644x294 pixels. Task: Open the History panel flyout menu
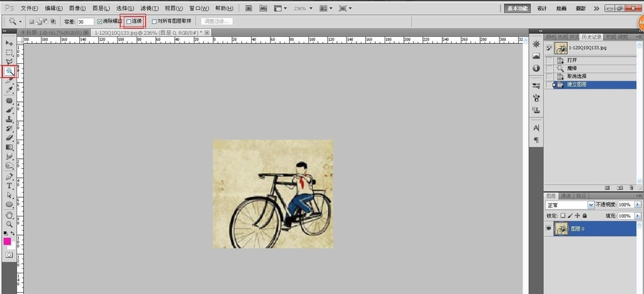pyautogui.click(x=638, y=37)
